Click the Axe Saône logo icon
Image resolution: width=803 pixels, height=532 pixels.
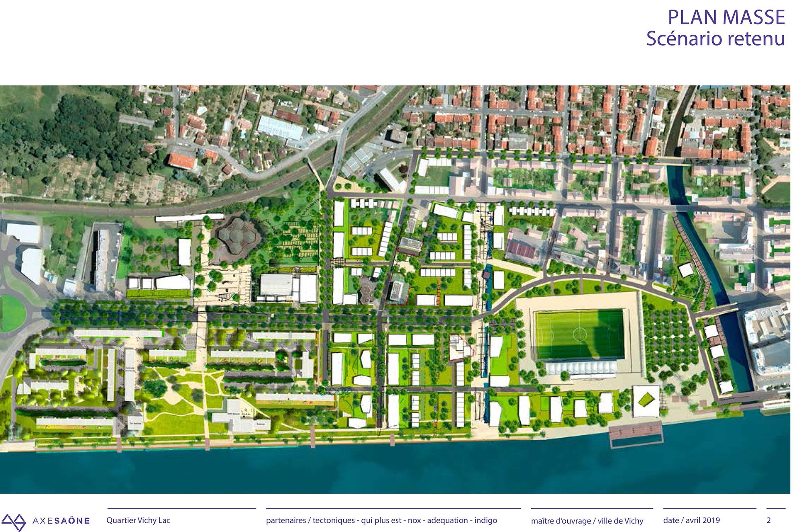coord(14,522)
